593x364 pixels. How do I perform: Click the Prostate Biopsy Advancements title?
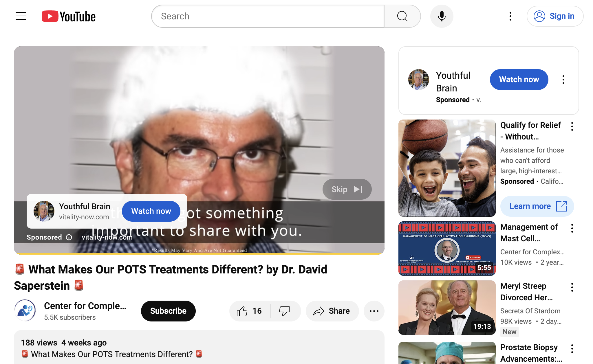[531, 353]
